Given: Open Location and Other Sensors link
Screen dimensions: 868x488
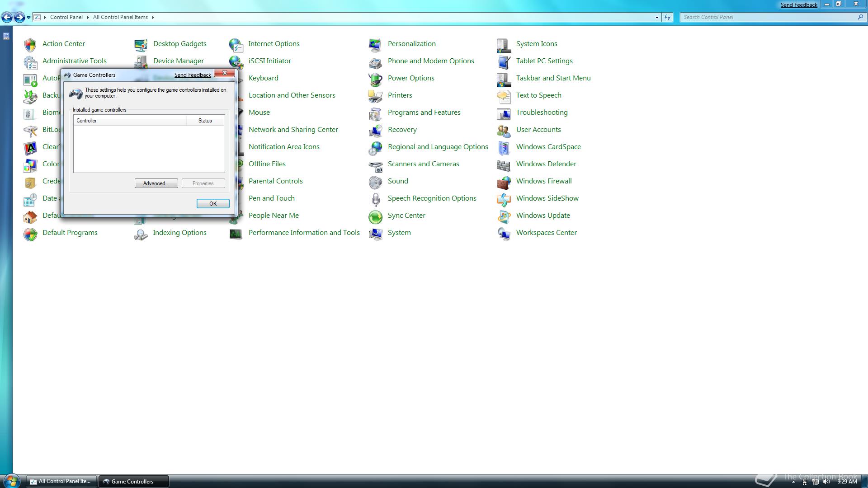Looking at the screenshot, I should coord(292,95).
